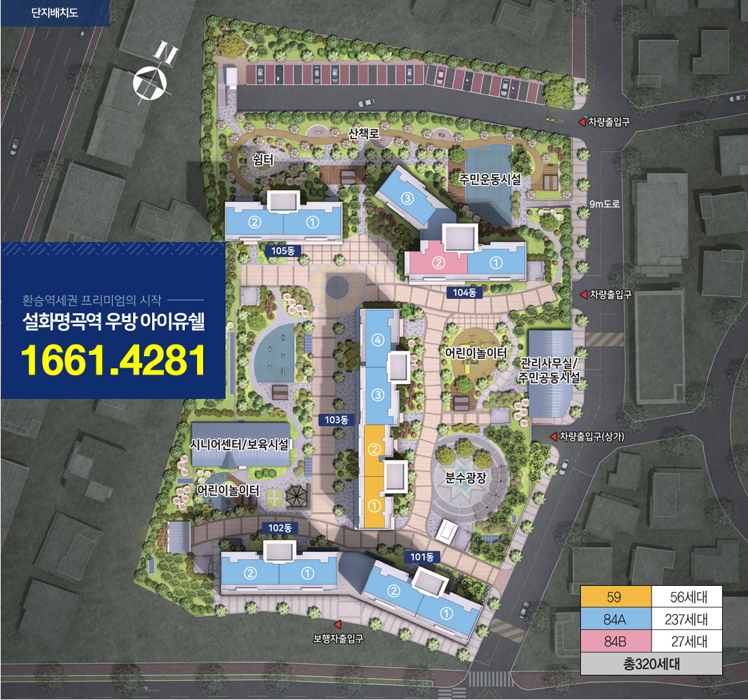
Task: Click the 시니어센터/보육시설 label
Action: (239, 444)
